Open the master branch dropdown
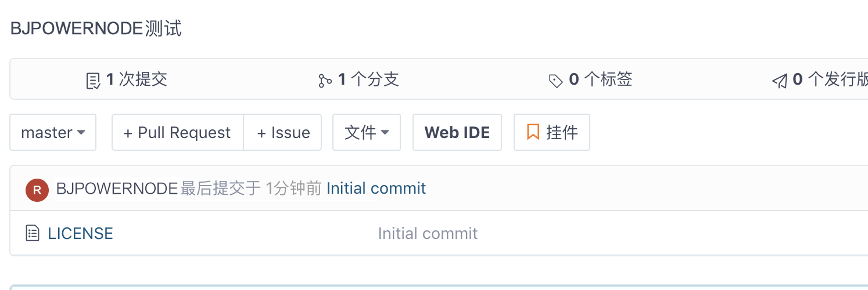This screenshot has height=290, width=868. (53, 133)
